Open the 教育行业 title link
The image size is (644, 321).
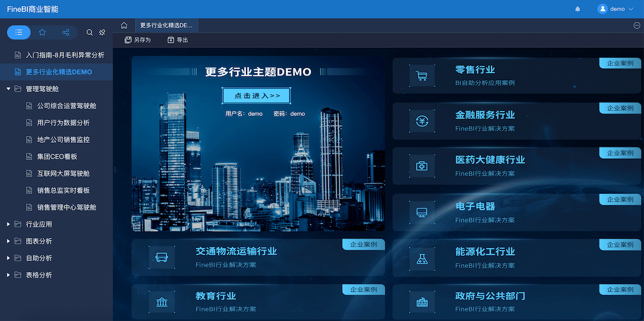[x=216, y=296]
